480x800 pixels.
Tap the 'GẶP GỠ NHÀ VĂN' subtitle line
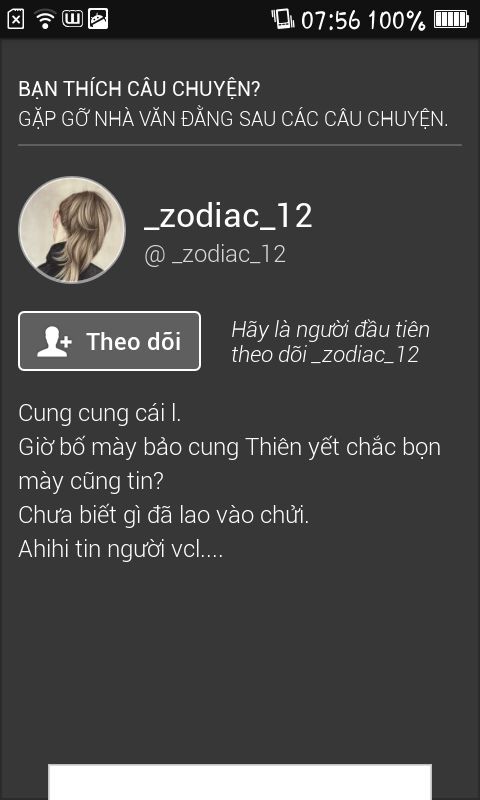pyautogui.click(x=233, y=119)
